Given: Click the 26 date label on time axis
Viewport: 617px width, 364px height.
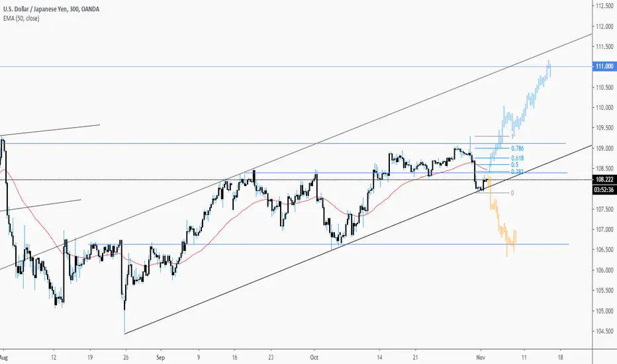Looking at the screenshot, I should (x=126, y=357).
